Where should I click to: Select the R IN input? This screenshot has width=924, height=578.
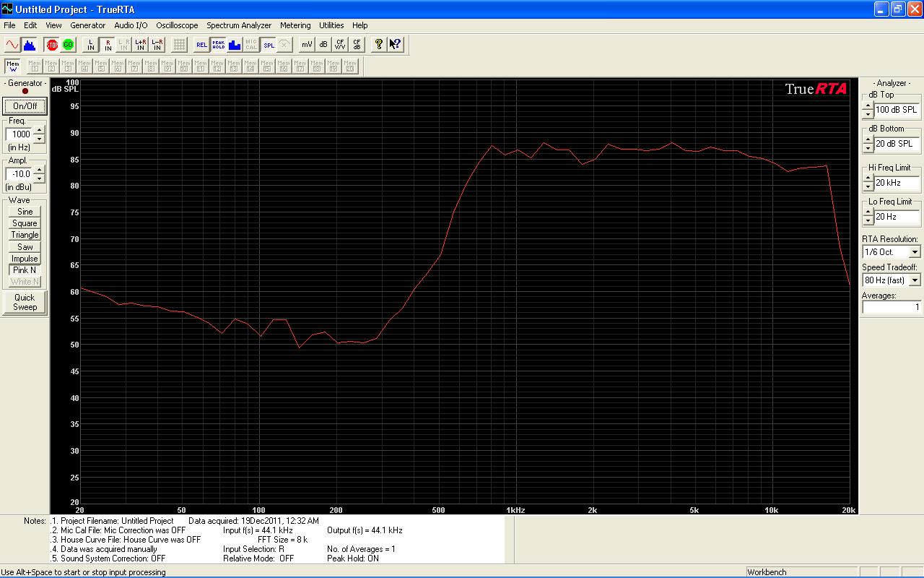pyautogui.click(x=108, y=45)
